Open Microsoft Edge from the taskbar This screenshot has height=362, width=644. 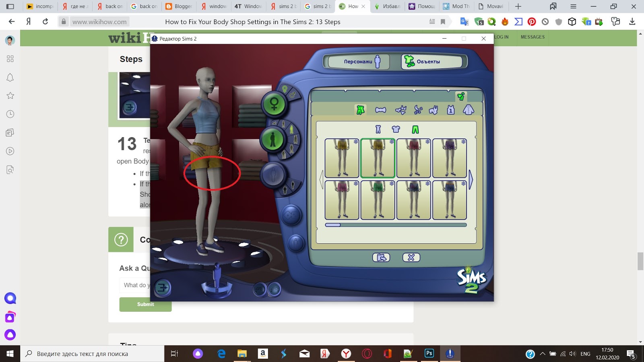[x=221, y=354]
